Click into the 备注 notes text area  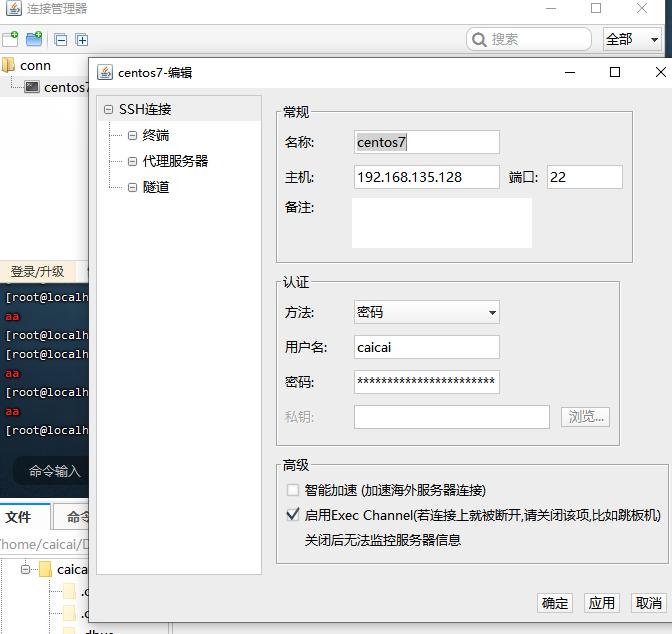(x=442, y=223)
